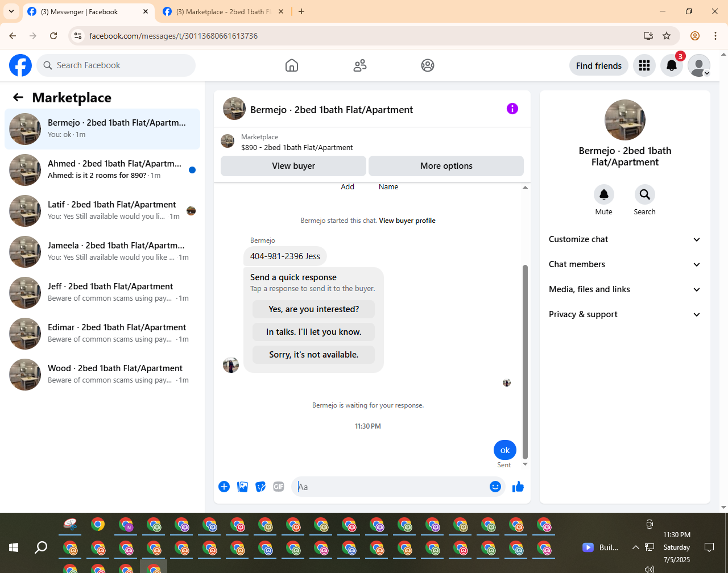The width and height of the screenshot is (728, 573).
Task: Open the emoji picker in message box
Action: [495, 487]
